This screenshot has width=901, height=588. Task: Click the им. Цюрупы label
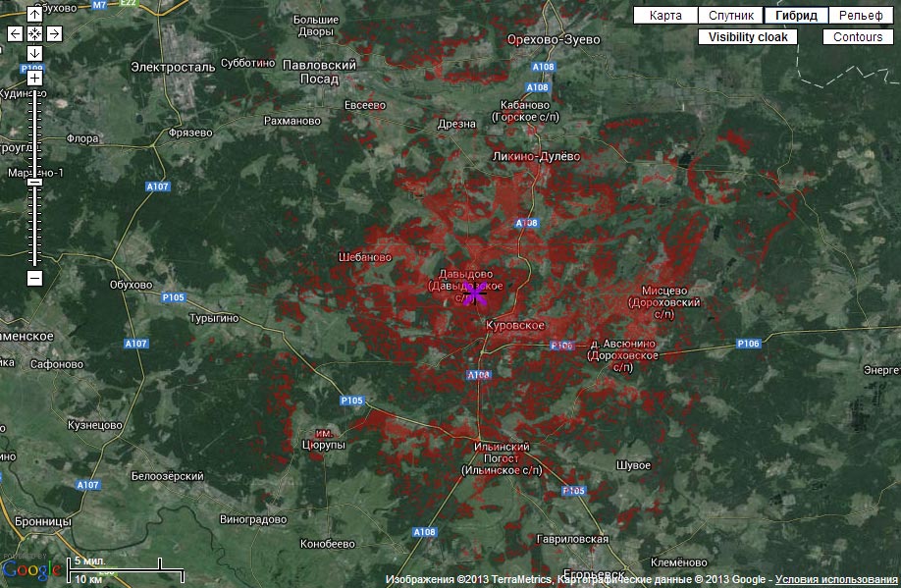(x=324, y=439)
